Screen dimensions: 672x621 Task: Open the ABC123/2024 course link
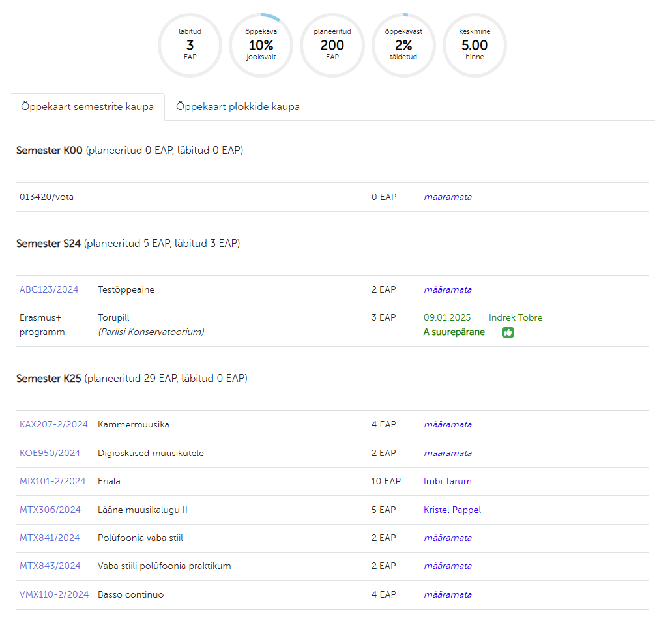click(x=49, y=290)
